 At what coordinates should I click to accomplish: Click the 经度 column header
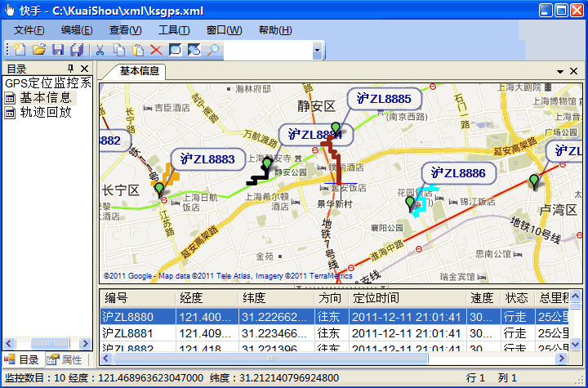click(x=207, y=298)
